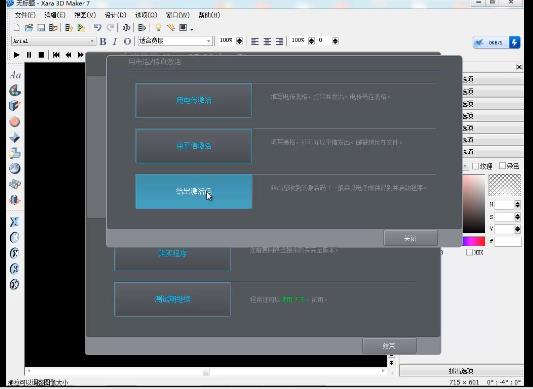Screen dimensions: 533x389
Task: Tick the second checkbox above the transparency swatch
Action: tap(502, 166)
